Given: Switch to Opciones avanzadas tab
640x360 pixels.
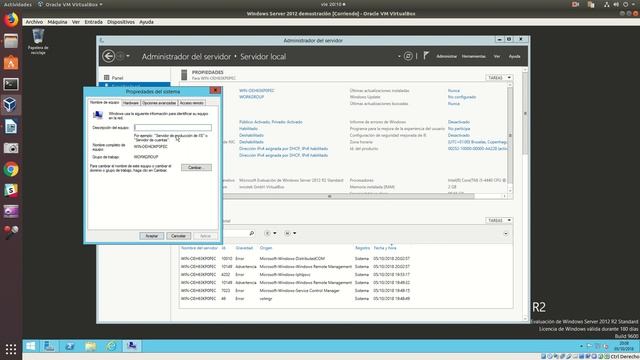Looking at the screenshot, I should pyautogui.click(x=159, y=103).
